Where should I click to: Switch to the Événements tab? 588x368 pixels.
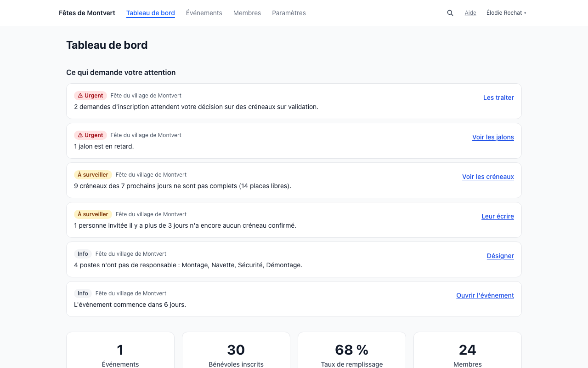(x=204, y=13)
